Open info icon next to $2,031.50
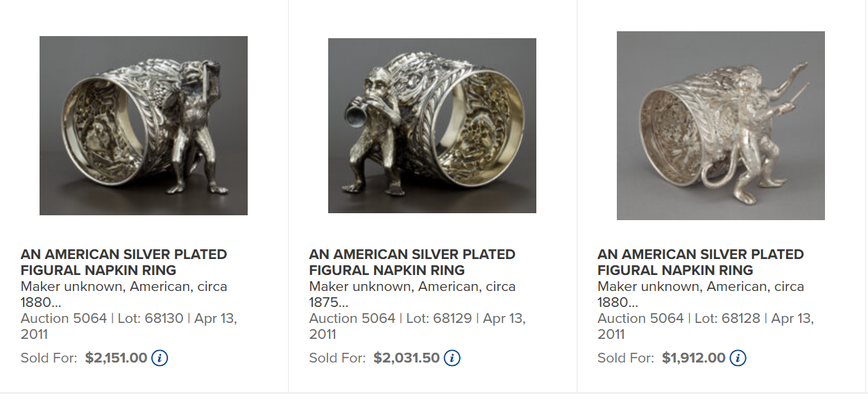The image size is (868, 400). [452, 358]
